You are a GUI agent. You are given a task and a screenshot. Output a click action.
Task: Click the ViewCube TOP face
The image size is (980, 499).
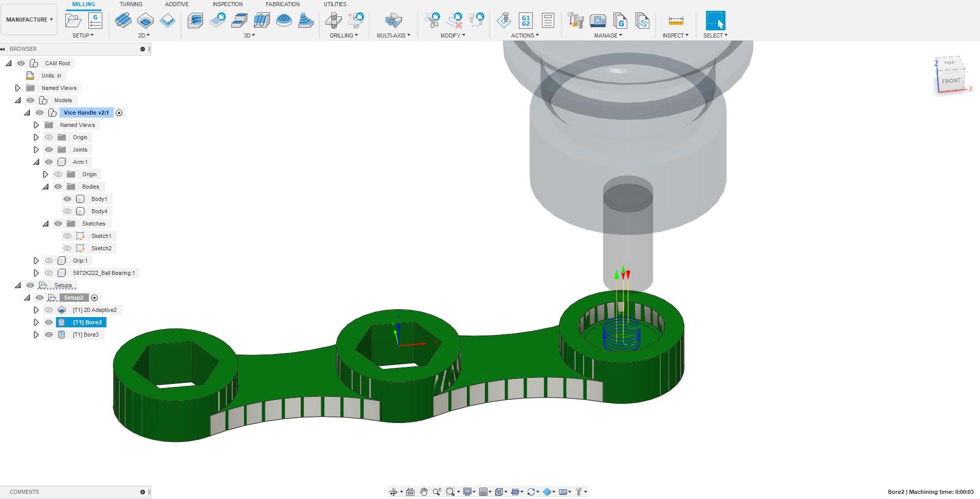click(x=949, y=63)
